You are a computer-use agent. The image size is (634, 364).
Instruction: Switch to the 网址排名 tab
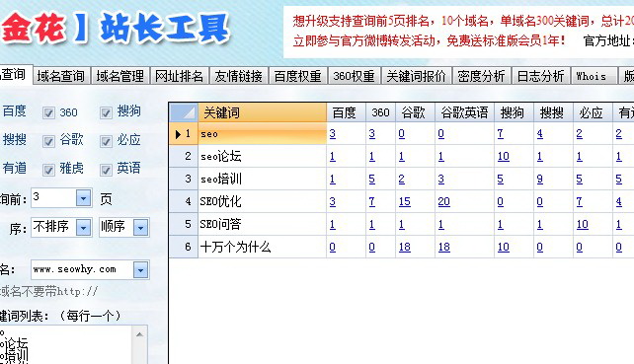179,76
